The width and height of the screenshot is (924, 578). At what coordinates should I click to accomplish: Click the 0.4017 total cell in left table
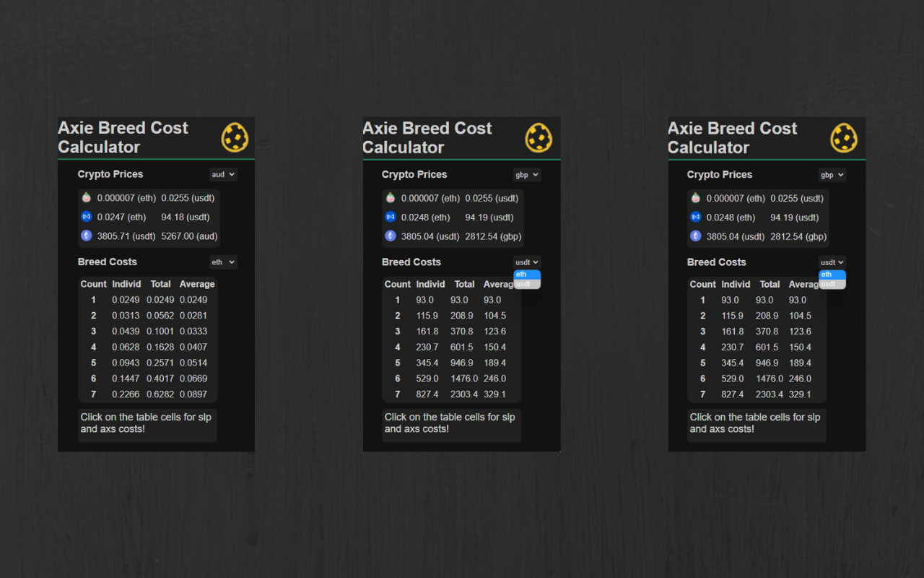point(160,379)
